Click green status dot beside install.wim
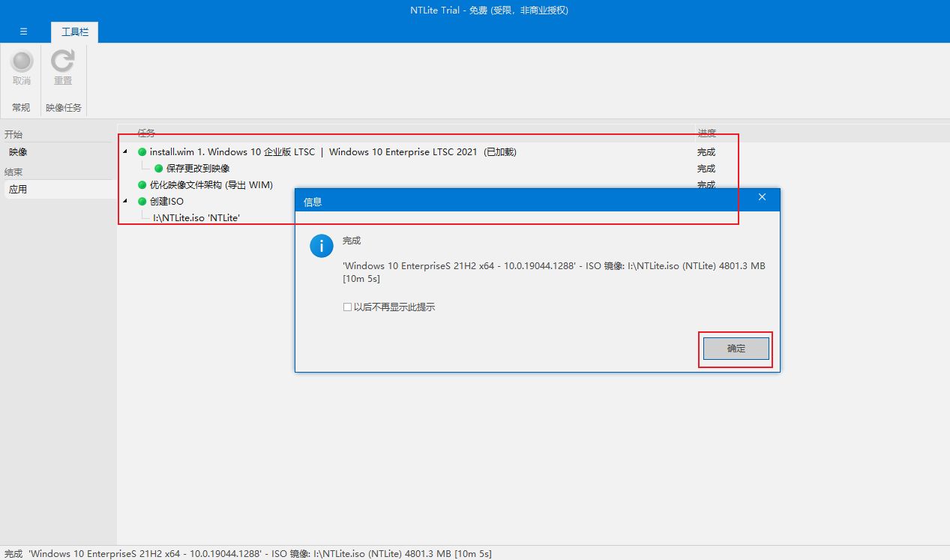Viewport: 950px width, 560px height. pyautogui.click(x=142, y=152)
